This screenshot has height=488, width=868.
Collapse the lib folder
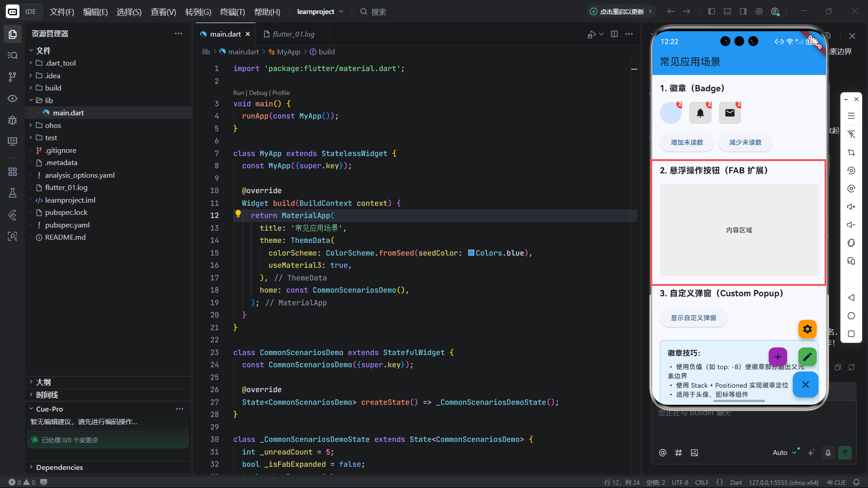point(49,100)
